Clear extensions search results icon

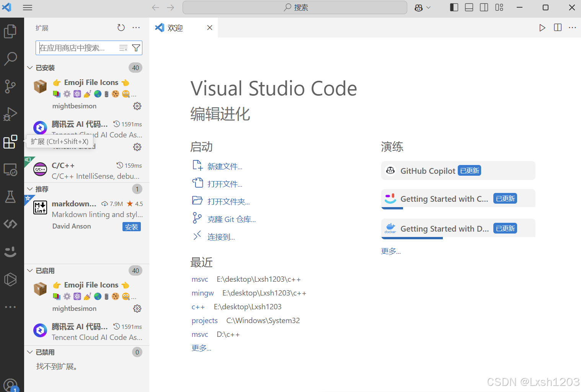(123, 48)
